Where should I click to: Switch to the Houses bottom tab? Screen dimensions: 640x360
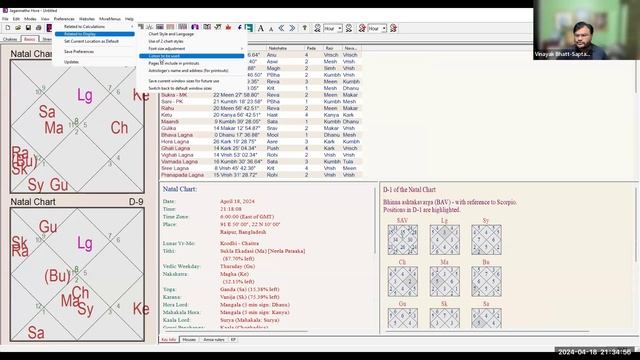coord(189,340)
